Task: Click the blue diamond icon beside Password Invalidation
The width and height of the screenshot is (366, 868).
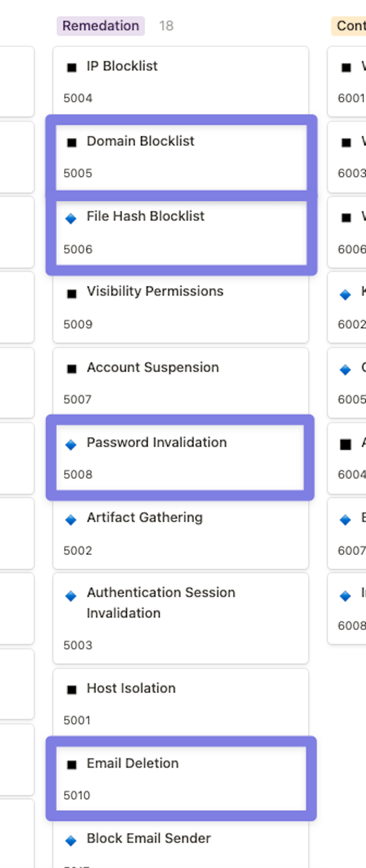Action: (71, 444)
